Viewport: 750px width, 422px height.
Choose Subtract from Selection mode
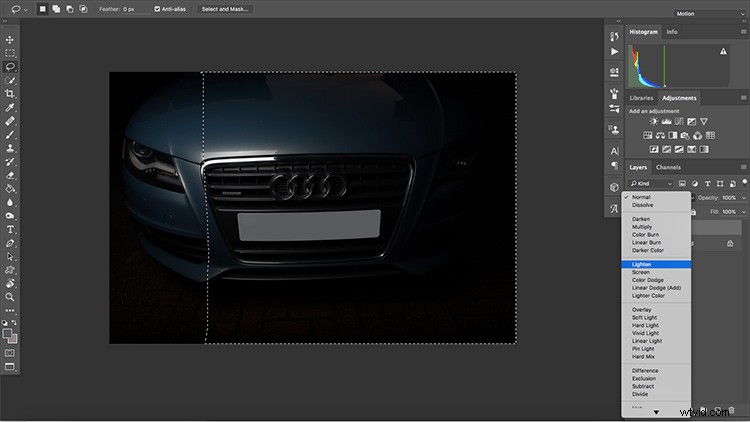pos(69,9)
